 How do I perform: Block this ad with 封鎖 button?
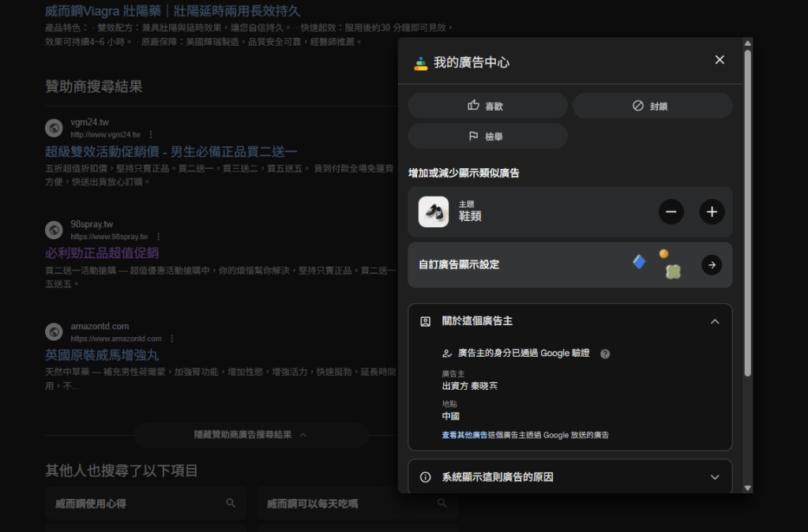652,106
